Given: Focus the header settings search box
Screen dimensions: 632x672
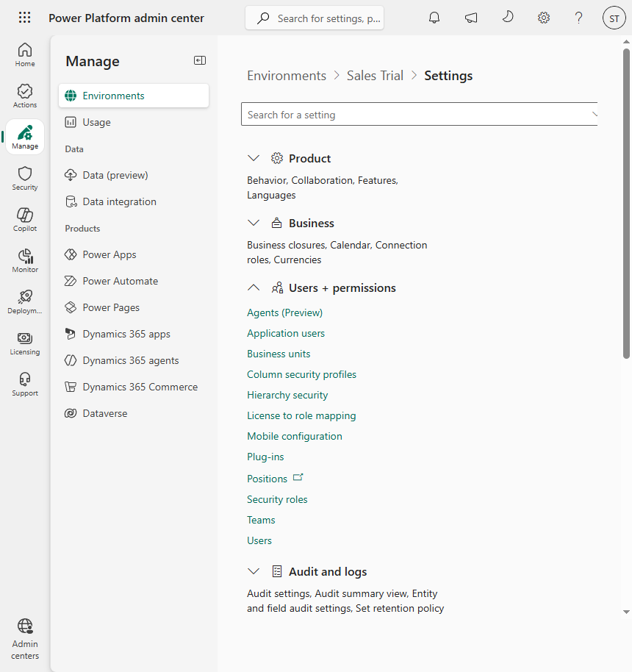Looking at the screenshot, I should tap(315, 18).
